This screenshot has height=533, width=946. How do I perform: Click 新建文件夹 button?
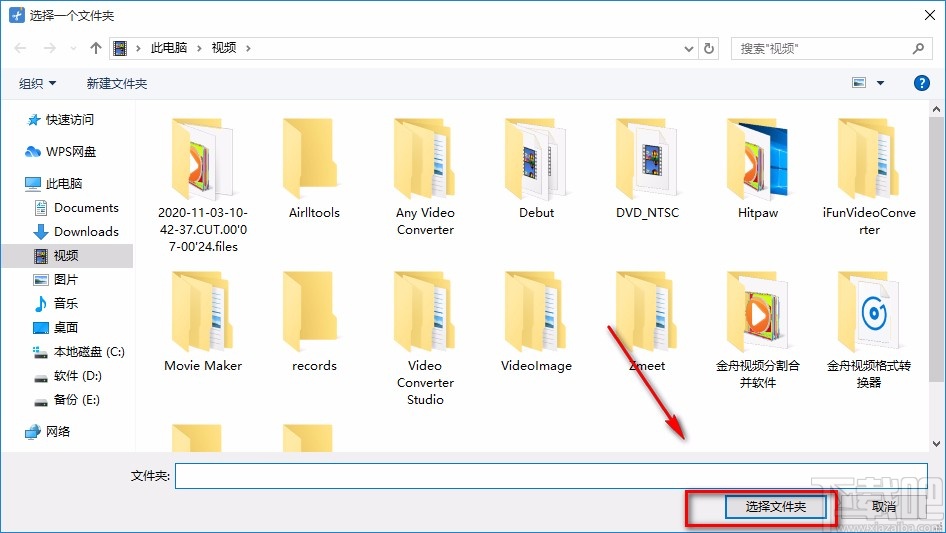click(117, 83)
